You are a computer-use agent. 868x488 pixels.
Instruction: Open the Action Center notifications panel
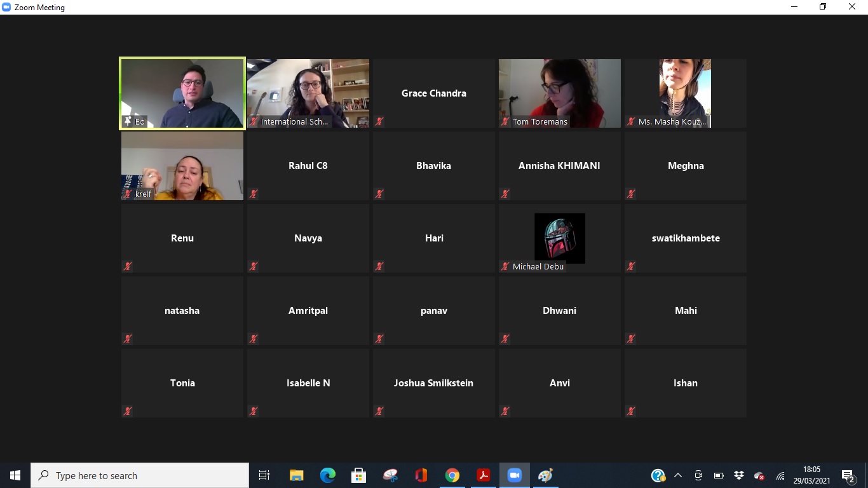point(848,475)
